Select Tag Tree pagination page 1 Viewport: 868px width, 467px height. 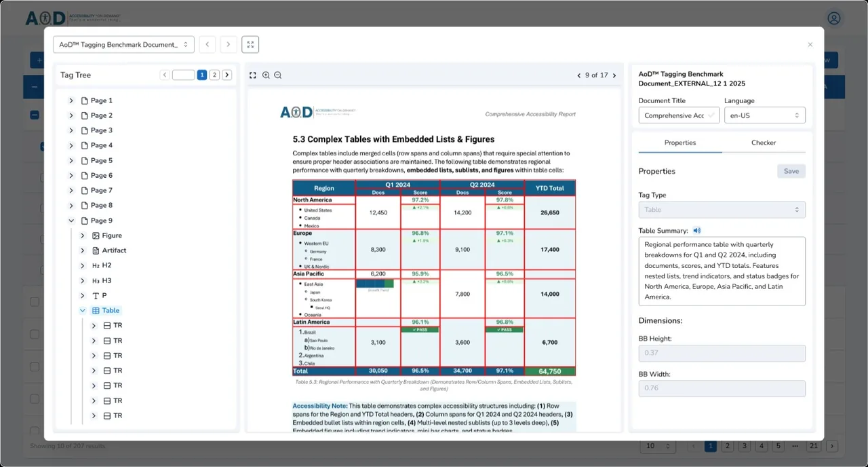click(202, 75)
